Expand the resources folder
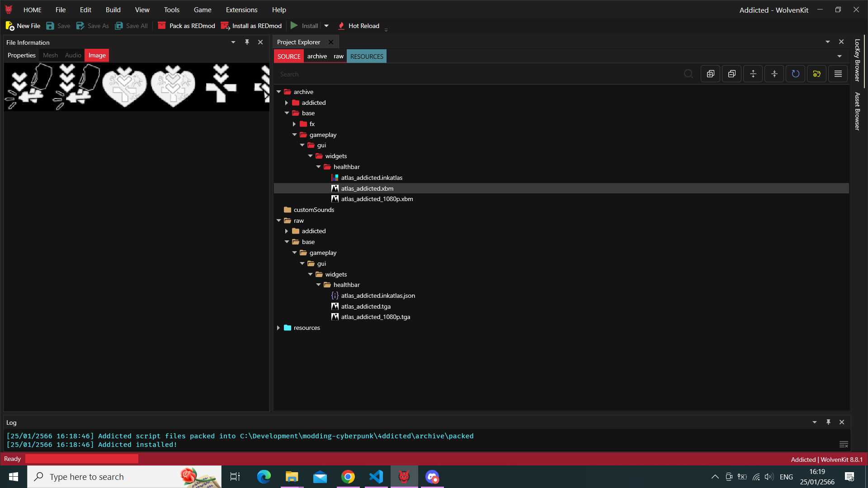Viewport: 868px width, 488px height. click(278, 328)
